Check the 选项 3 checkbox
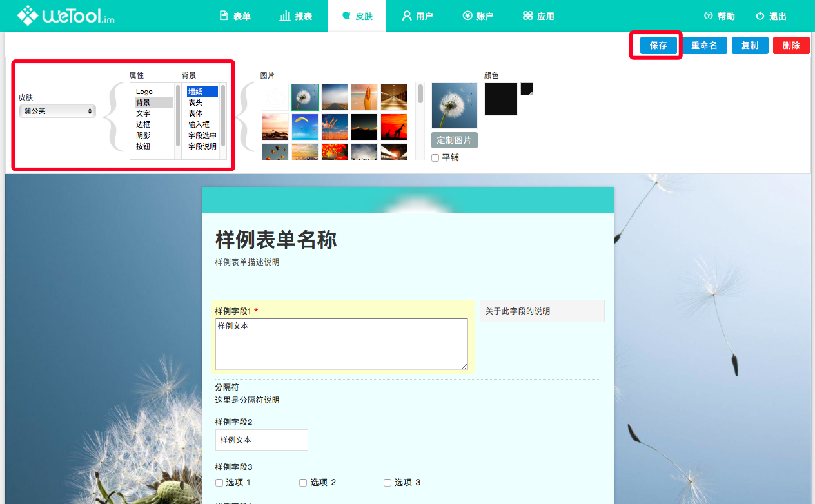The height and width of the screenshot is (504, 815). pos(388,483)
